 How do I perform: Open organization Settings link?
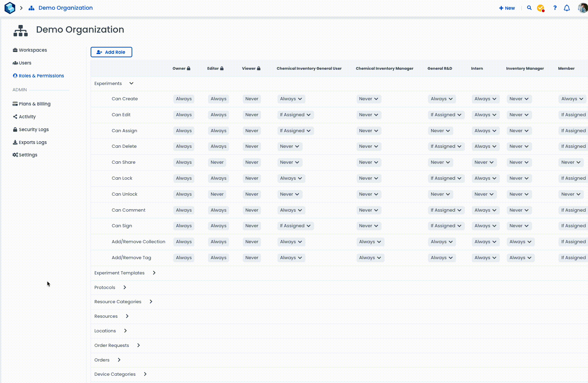[x=25, y=155]
